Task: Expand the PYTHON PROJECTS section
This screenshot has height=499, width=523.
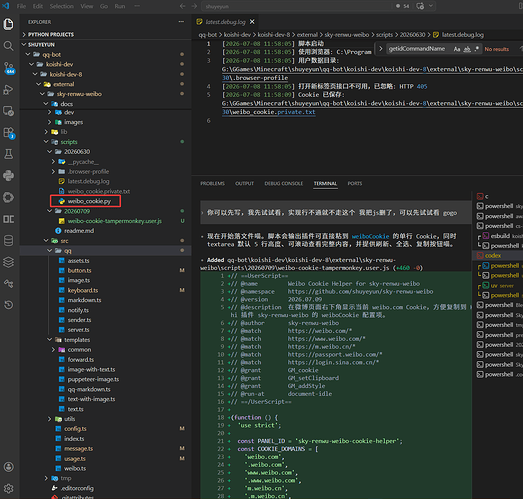Action: click(x=51, y=34)
